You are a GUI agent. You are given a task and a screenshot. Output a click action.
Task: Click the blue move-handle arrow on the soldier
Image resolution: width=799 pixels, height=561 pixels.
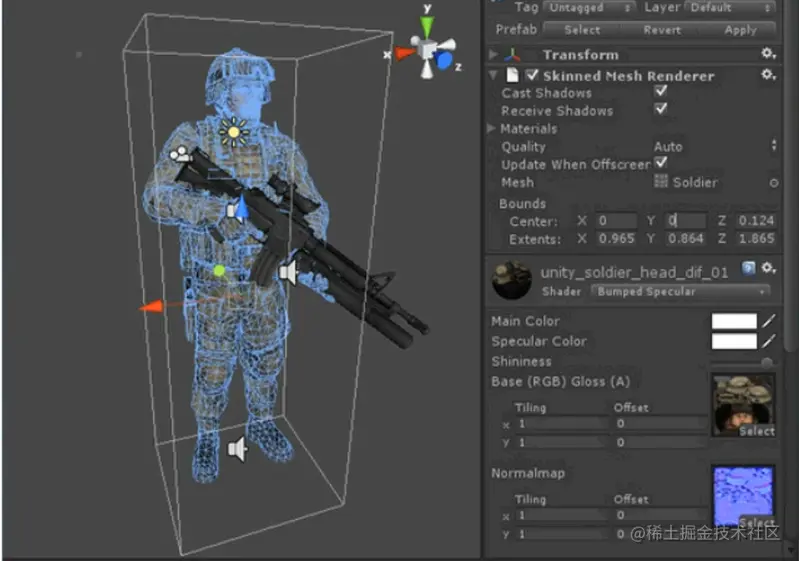[241, 209]
